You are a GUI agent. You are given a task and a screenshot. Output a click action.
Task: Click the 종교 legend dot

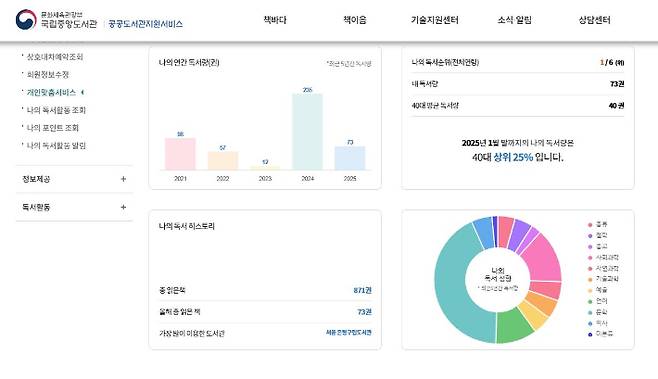point(590,247)
